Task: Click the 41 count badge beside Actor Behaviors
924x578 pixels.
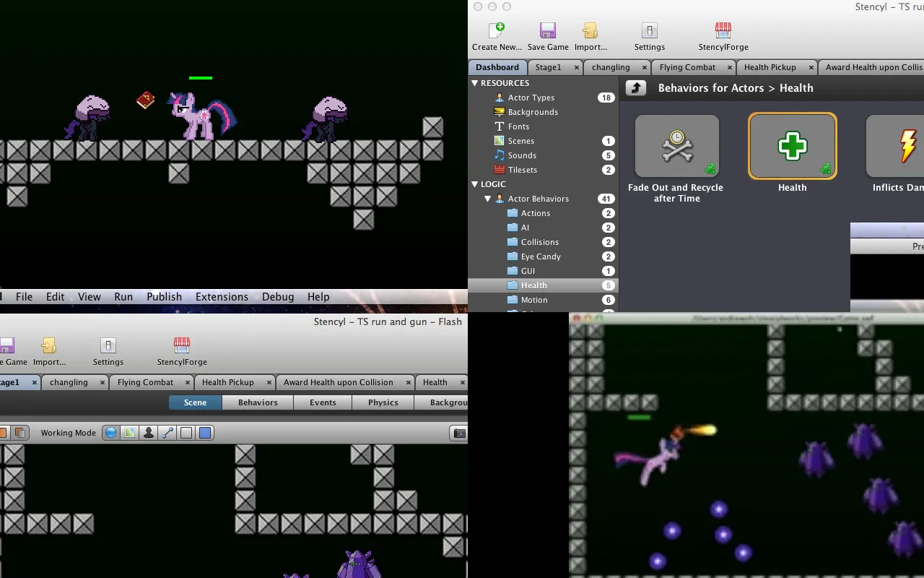Action: [606, 199]
